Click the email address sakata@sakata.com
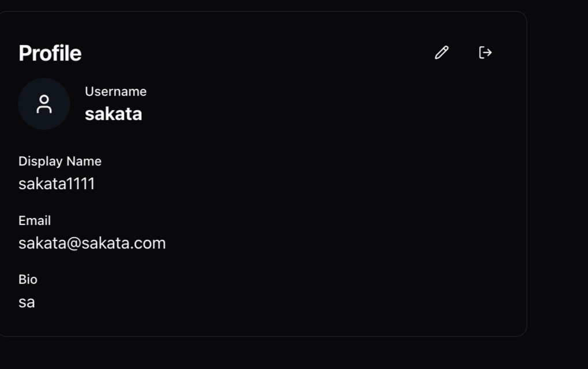Screen dimensions: 588x369 [92, 243]
